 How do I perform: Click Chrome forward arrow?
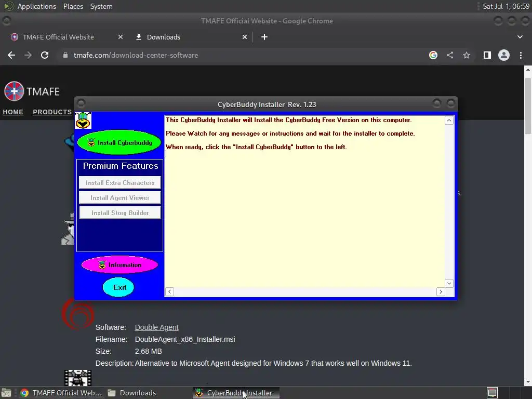pyautogui.click(x=28, y=55)
